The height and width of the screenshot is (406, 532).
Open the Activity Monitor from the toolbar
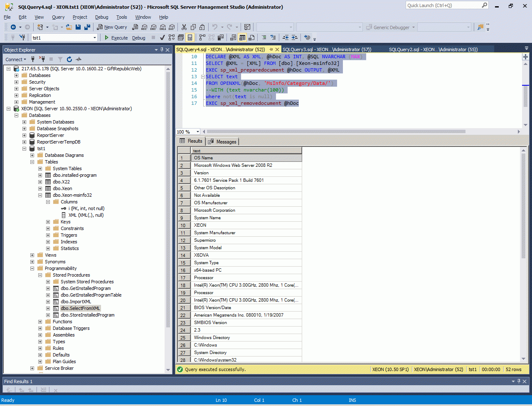tap(247, 27)
